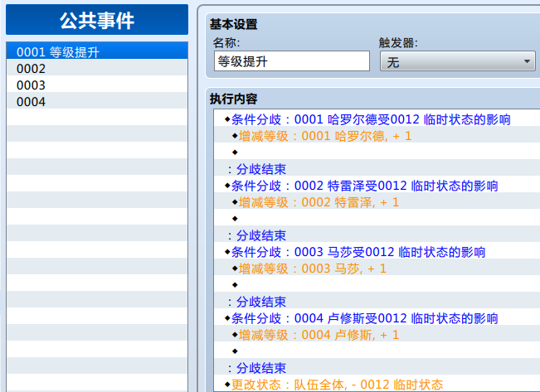Select line 增减等级：0004 卢修斯, + 1
The width and height of the screenshot is (540, 392).
click(377, 335)
